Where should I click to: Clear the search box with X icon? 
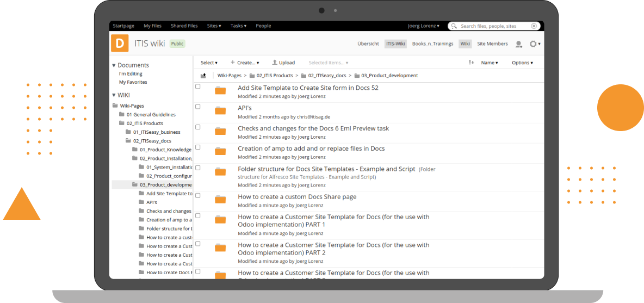[534, 26]
